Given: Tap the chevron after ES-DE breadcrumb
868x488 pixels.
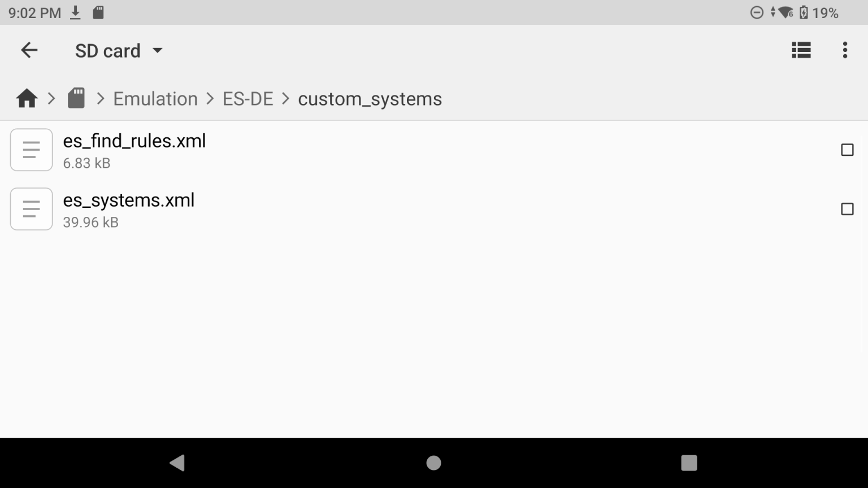Looking at the screenshot, I should coord(287,98).
